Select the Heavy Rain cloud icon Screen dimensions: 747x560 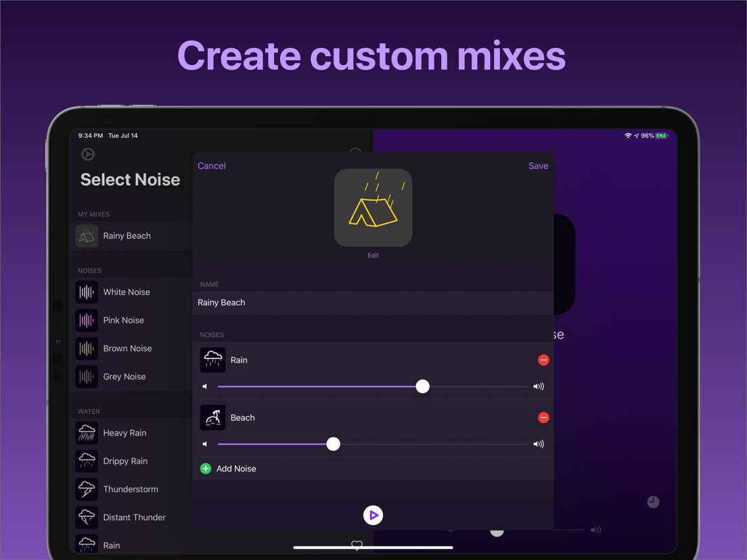[x=87, y=433]
